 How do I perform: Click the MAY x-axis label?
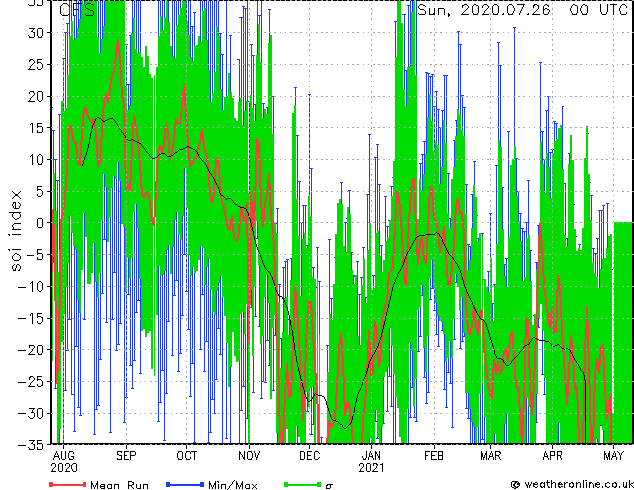click(613, 456)
